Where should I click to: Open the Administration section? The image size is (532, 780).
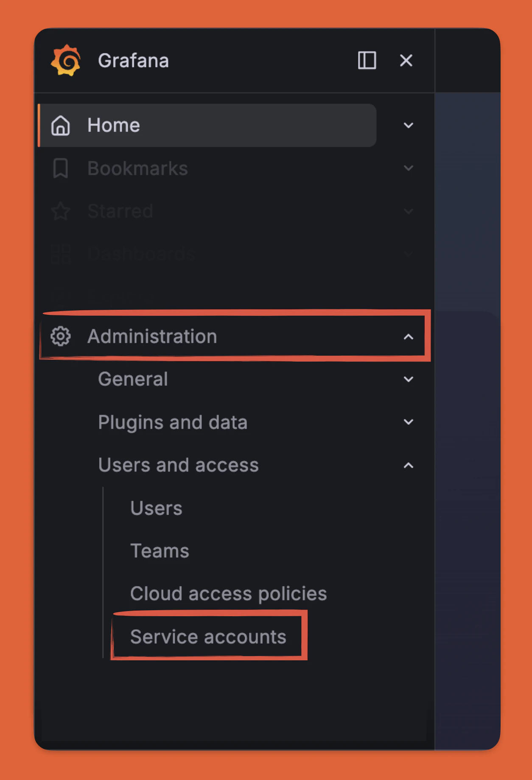pyautogui.click(x=152, y=336)
